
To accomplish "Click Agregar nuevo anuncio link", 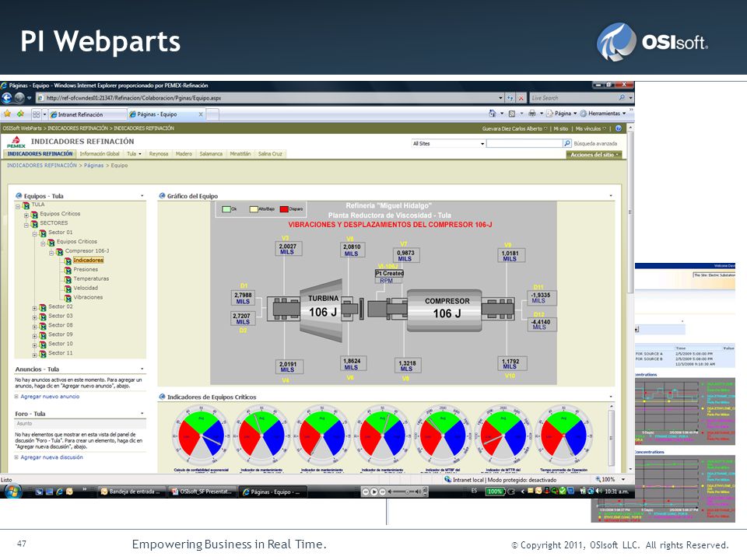I will [x=50, y=396].
